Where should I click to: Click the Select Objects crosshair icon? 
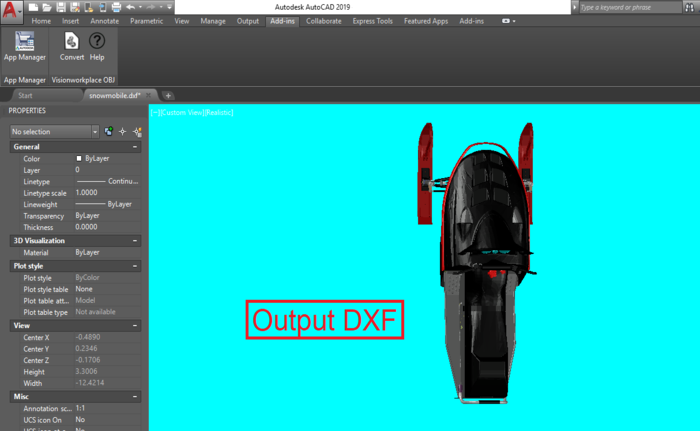coord(123,131)
